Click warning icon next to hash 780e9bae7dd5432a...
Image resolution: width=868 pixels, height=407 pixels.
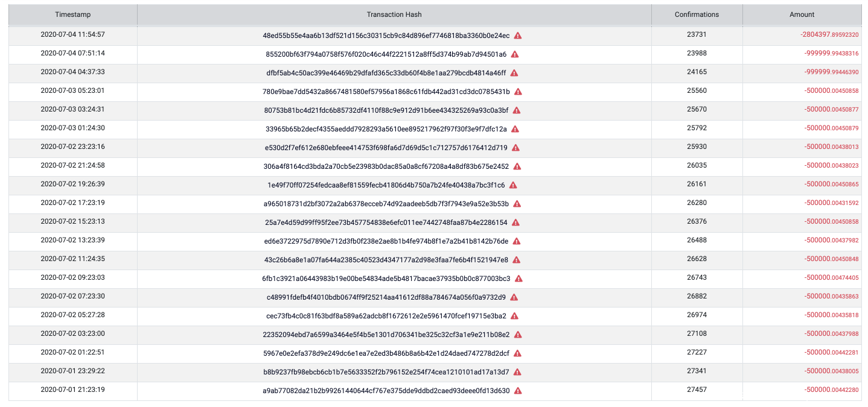(518, 92)
